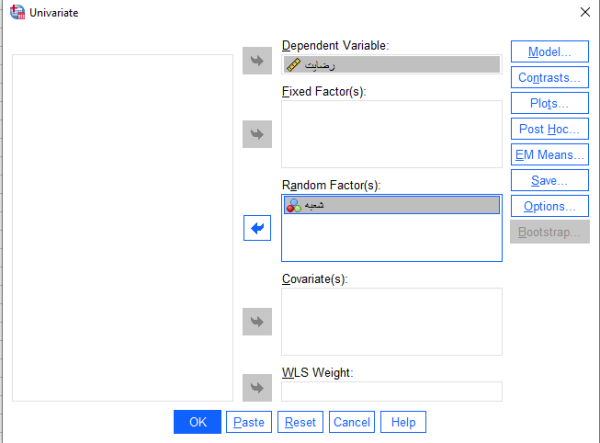Click the arrow button beside Dependent Variable
600x443 pixels.
(257, 60)
